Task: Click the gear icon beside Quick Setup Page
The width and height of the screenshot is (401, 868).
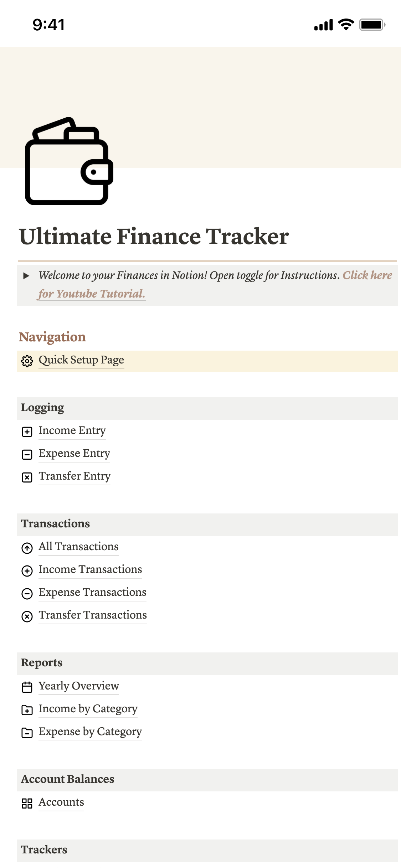Action: (27, 361)
